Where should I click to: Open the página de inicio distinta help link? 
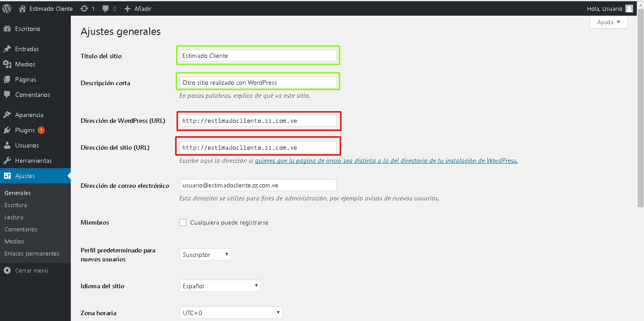click(386, 160)
